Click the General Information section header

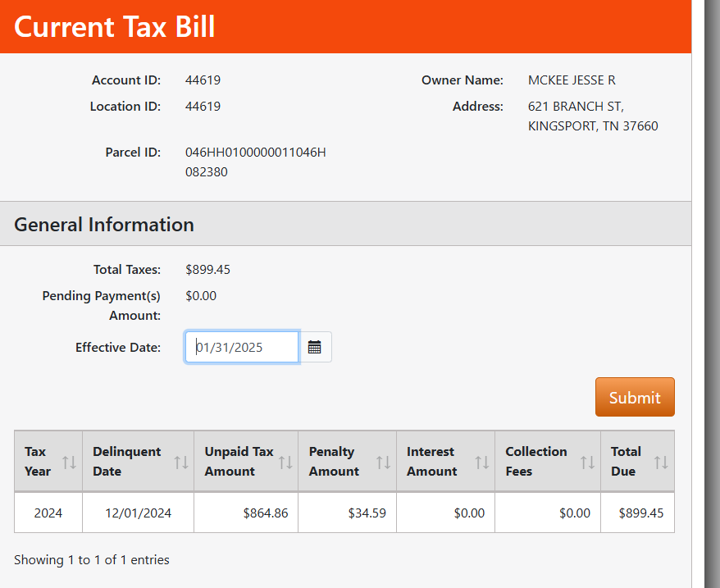coord(104,225)
